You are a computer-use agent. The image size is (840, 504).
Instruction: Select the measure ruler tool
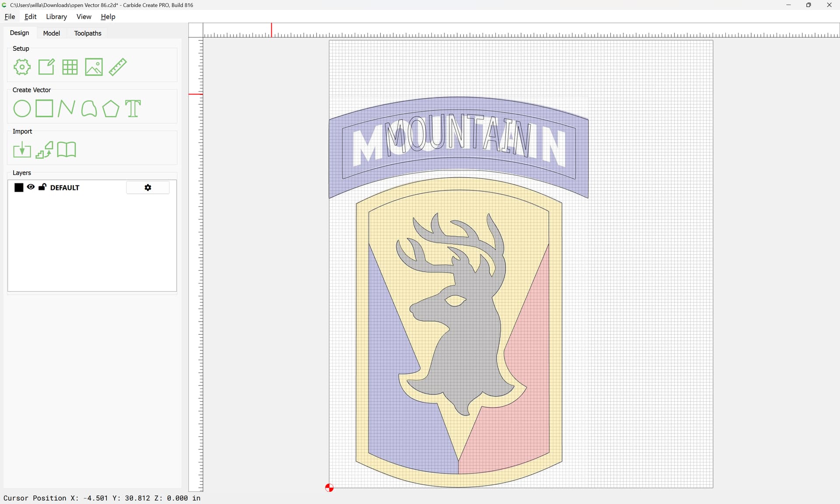pos(118,67)
